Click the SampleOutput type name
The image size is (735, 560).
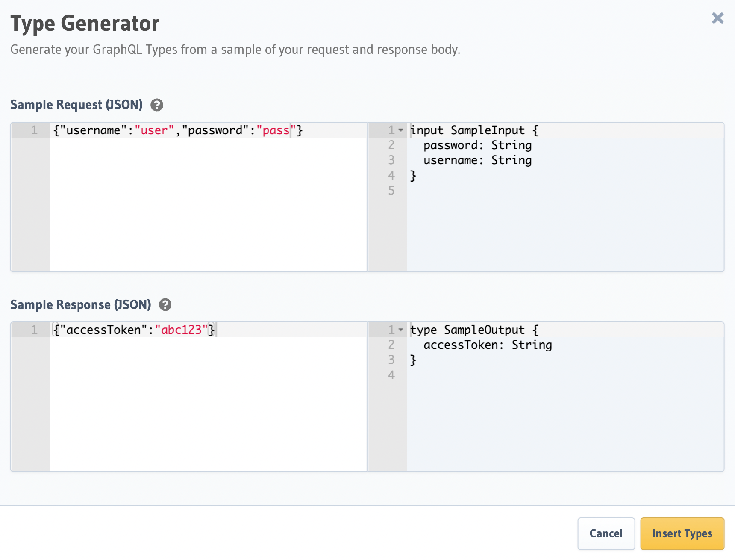tap(484, 330)
